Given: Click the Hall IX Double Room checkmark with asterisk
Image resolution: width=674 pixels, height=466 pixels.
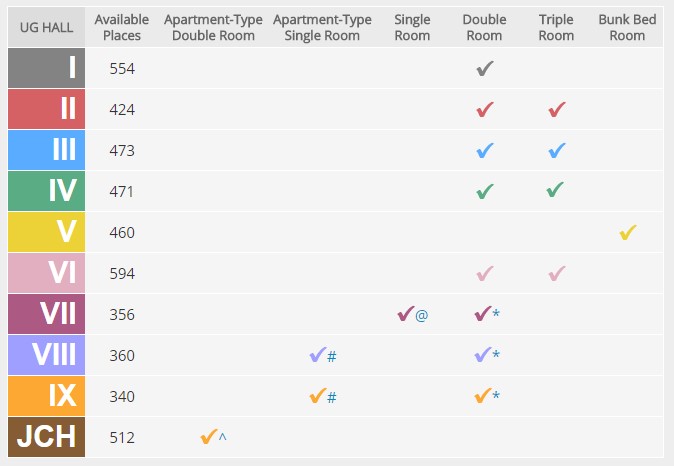Looking at the screenshot, I should coord(487,395).
